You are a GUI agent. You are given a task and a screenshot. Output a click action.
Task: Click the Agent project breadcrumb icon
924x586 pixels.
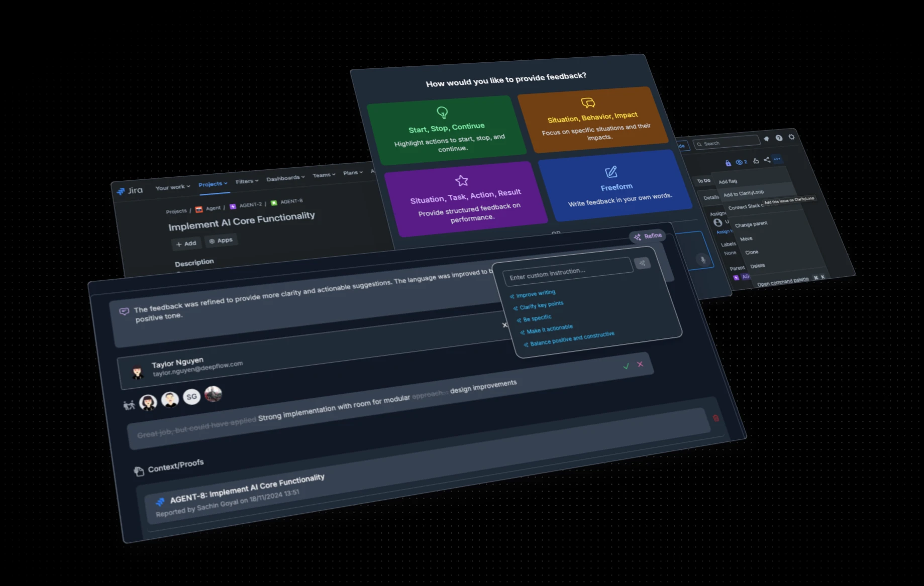(199, 209)
